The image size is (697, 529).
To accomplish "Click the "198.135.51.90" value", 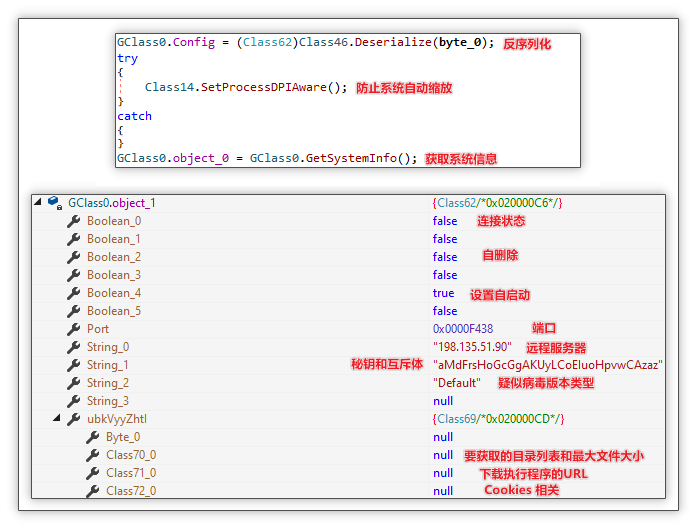I will [x=471, y=347].
